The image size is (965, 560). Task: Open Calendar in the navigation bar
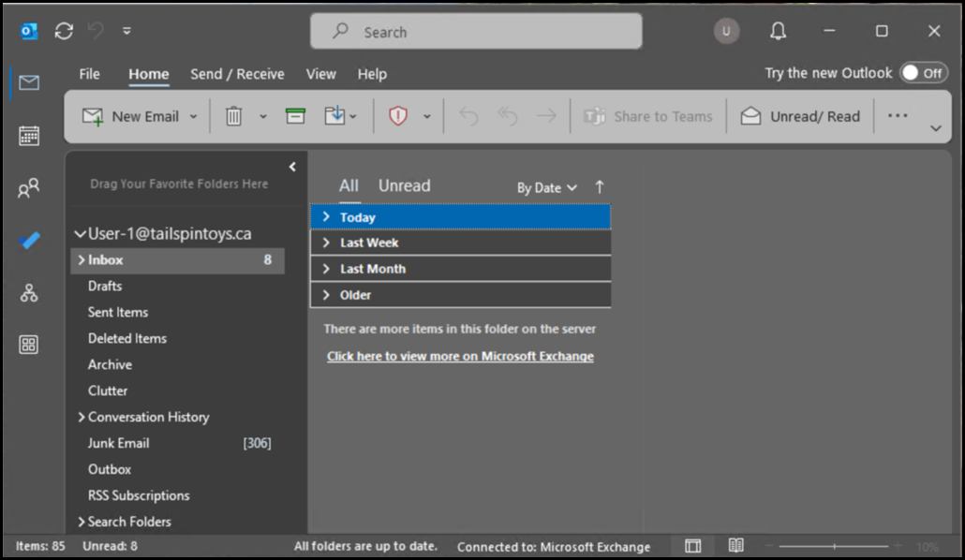point(29,136)
